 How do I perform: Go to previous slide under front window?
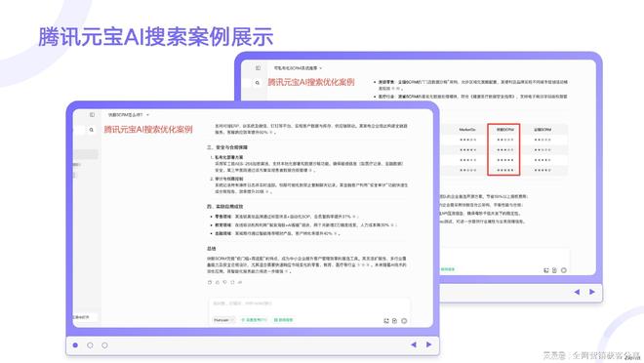coord(414,344)
